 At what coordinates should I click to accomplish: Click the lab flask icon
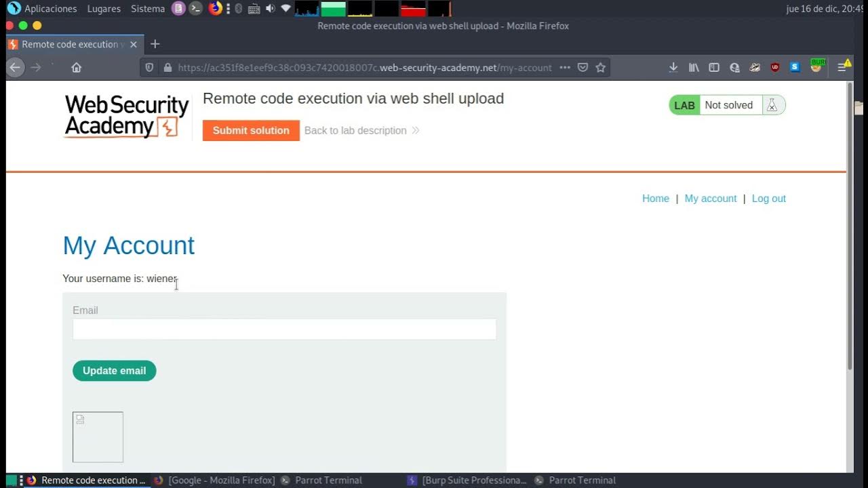coord(772,105)
